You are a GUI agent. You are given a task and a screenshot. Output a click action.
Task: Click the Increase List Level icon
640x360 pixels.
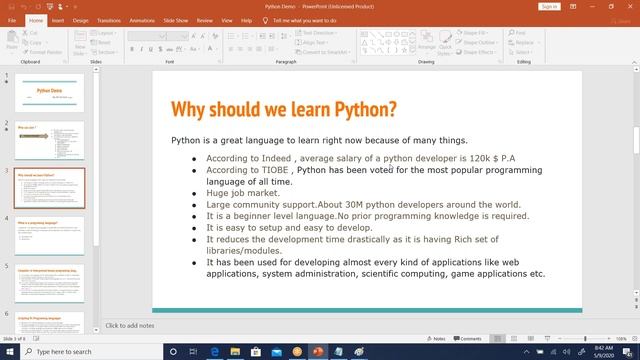click(272, 36)
